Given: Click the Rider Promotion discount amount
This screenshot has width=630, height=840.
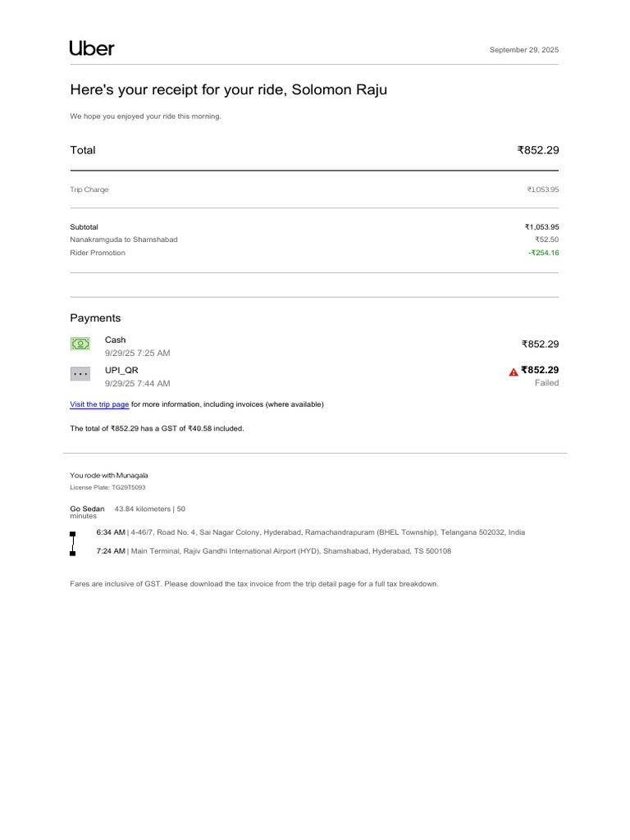Looking at the screenshot, I should coord(543,253).
